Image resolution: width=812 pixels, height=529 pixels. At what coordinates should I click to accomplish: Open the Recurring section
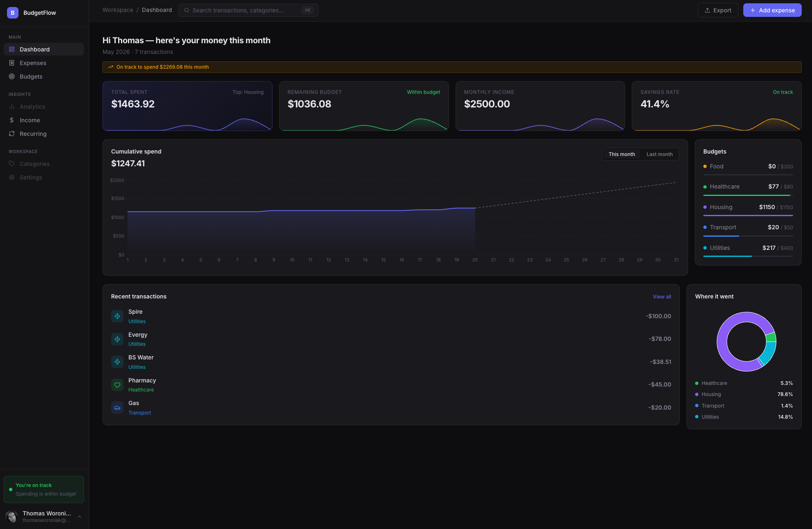click(x=44, y=134)
